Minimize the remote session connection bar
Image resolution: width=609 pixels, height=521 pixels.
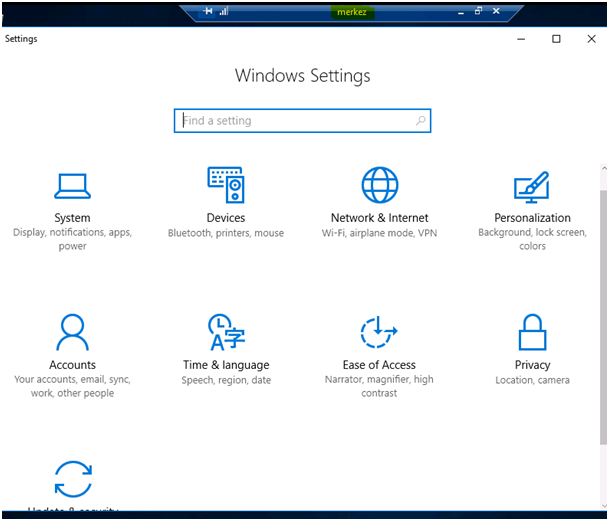pyautogui.click(x=461, y=12)
